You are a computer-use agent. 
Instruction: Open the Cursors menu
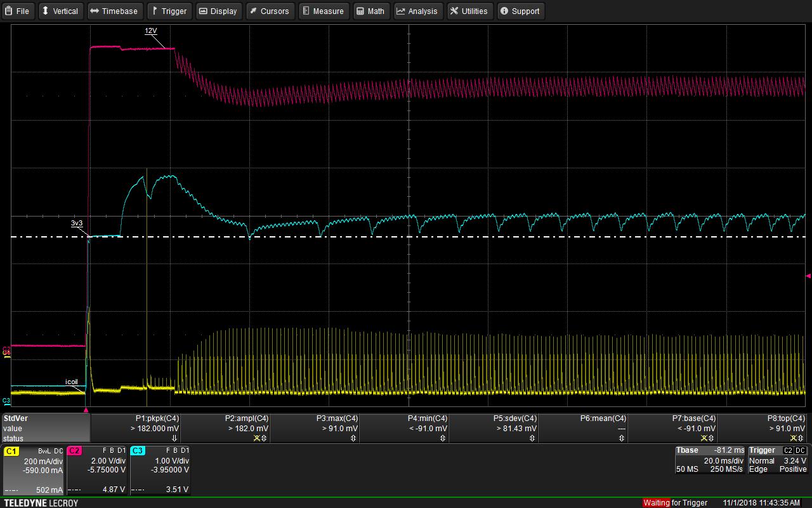pos(270,11)
